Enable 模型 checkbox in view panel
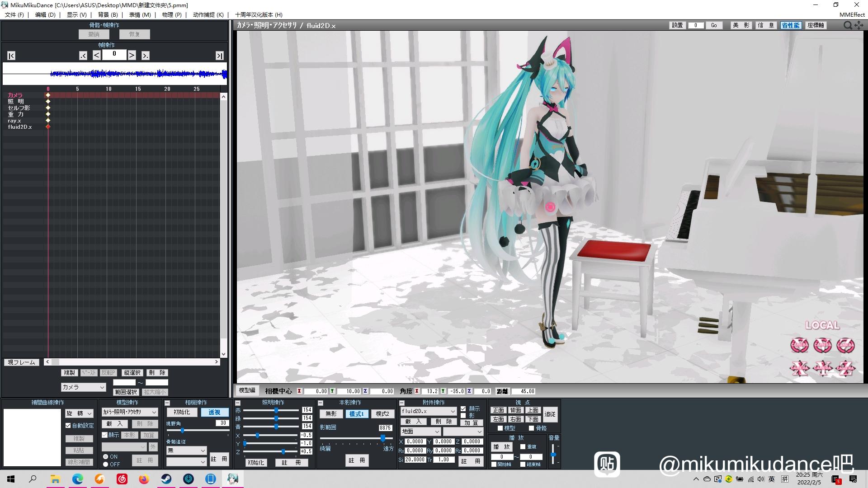Image resolution: width=868 pixels, height=488 pixels. tap(500, 428)
